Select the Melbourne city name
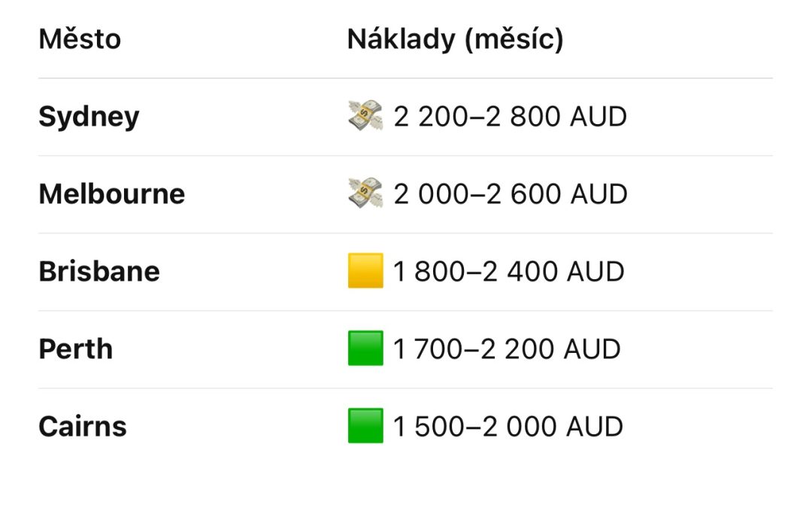This screenshot has width=812, height=508. pyautogui.click(x=112, y=194)
